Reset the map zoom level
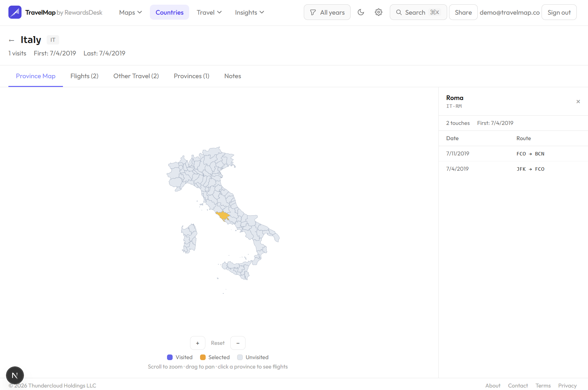 point(218,343)
